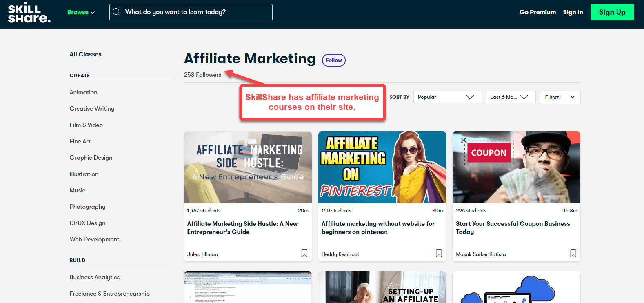This screenshot has height=303, width=644.
Task: Bookmark the Pinterest affiliate marketing class
Action: (x=439, y=253)
